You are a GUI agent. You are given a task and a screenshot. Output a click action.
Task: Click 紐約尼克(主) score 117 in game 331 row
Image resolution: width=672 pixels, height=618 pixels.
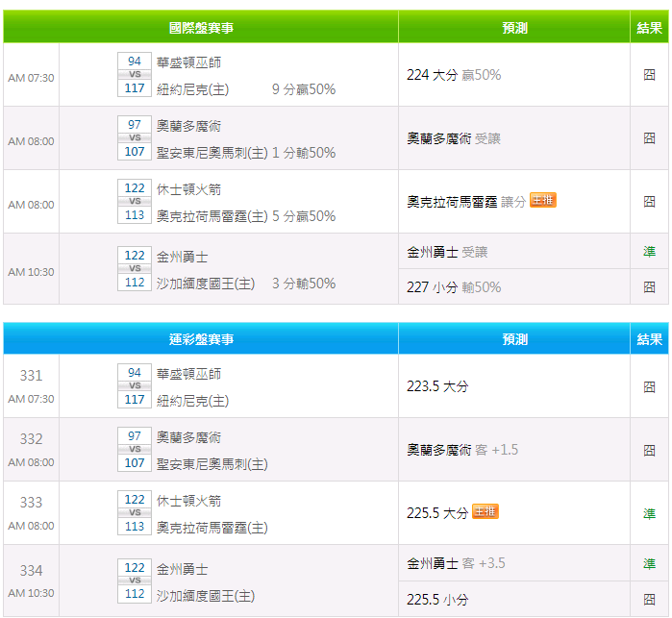click(135, 400)
